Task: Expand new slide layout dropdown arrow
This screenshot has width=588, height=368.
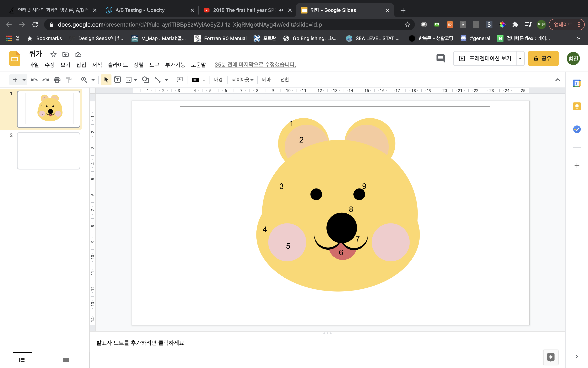Action: pos(24,80)
